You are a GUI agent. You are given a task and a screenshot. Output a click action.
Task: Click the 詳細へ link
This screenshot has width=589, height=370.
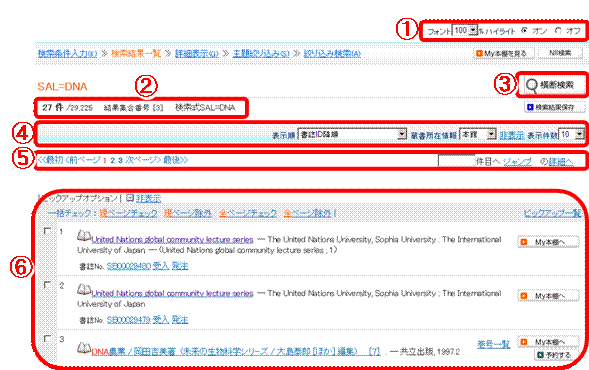coord(561,162)
